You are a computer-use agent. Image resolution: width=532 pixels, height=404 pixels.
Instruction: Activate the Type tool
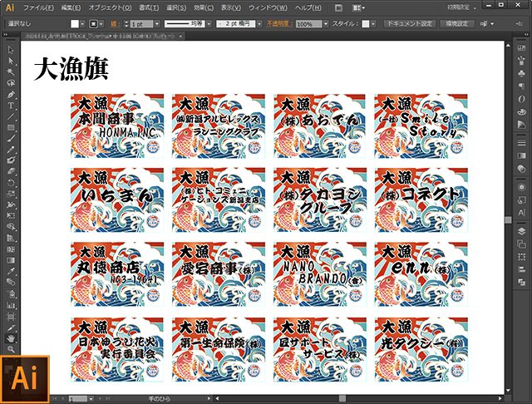click(x=11, y=106)
